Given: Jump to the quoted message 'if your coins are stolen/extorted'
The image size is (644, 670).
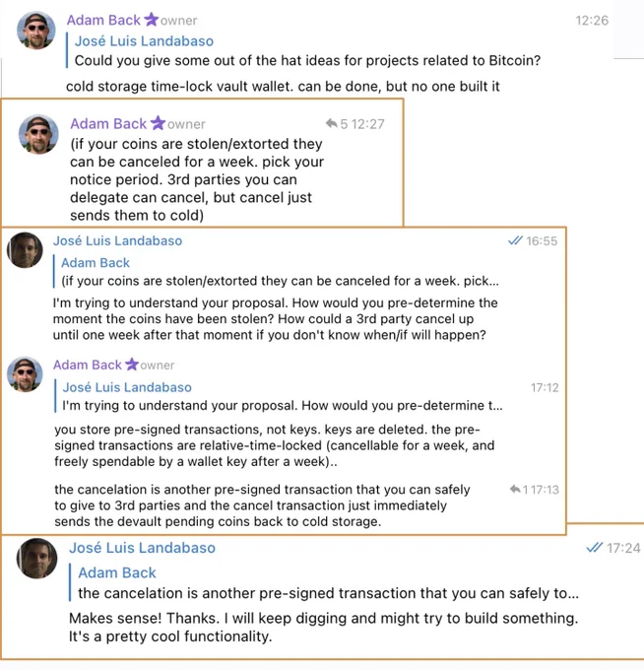Looking at the screenshot, I should tap(277, 272).
